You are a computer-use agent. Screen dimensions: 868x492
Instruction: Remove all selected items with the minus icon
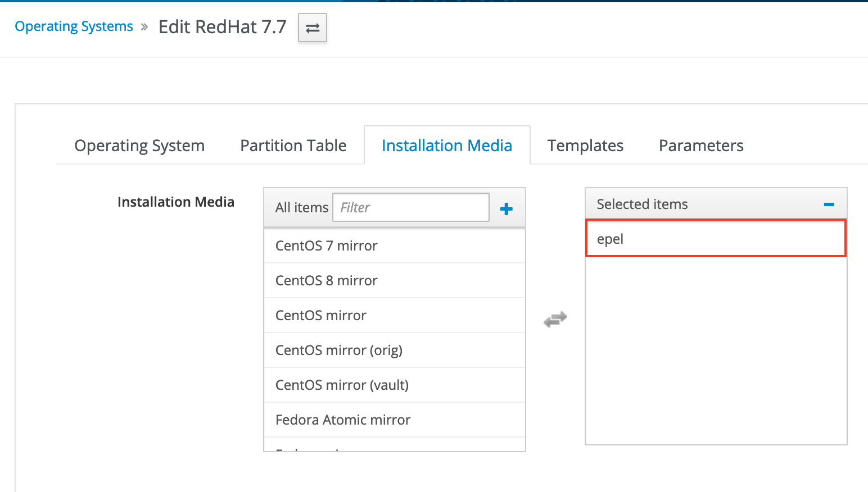pos(829,204)
